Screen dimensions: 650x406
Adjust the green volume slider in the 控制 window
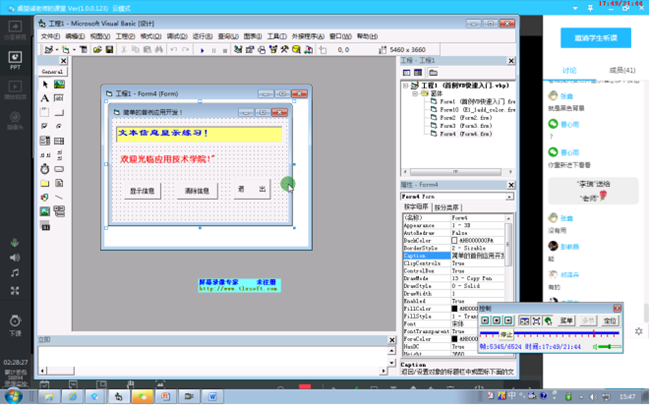(609, 347)
